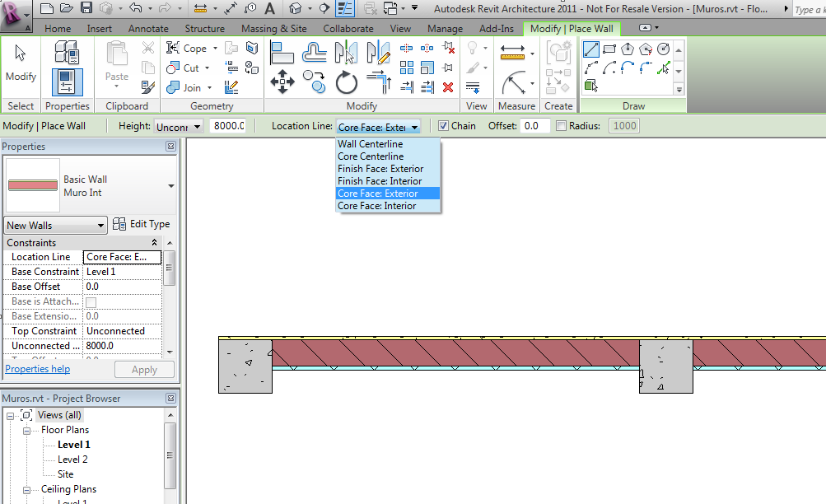Click the Offset value input field
This screenshot has height=504, width=826.
[x=534, y=126]
